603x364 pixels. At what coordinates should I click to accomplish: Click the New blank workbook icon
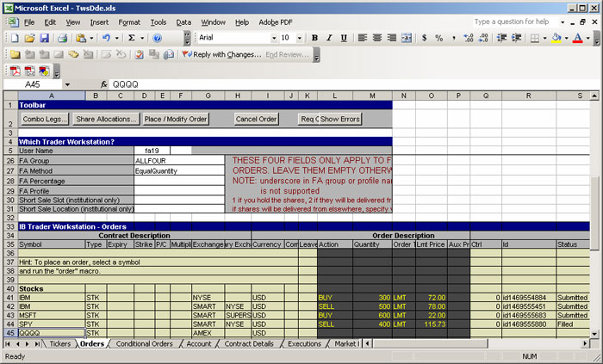click(15, 38)
